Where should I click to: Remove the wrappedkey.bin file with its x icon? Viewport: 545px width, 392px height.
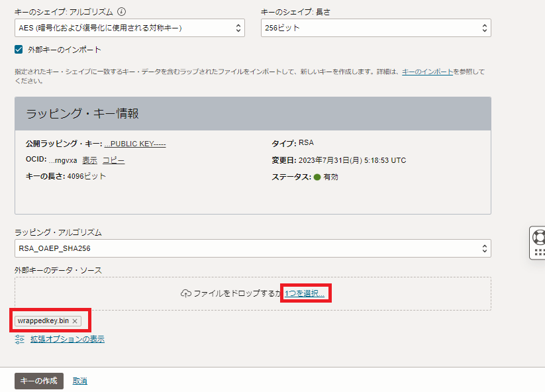75,321
